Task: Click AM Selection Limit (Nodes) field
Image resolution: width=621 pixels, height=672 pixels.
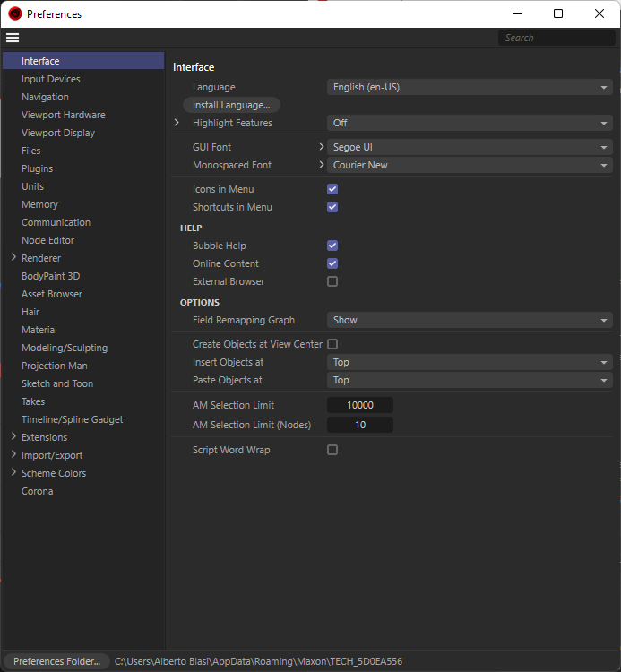Action: tap(360, 425)
